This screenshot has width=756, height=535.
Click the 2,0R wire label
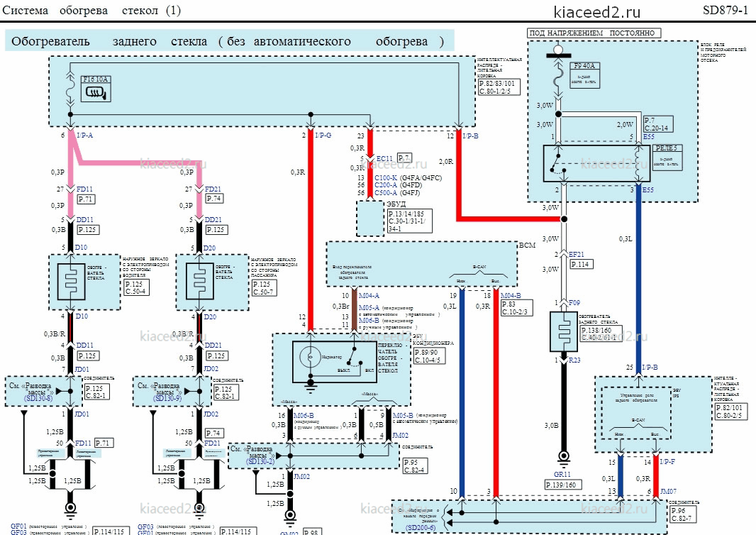(x=446, y=161)
